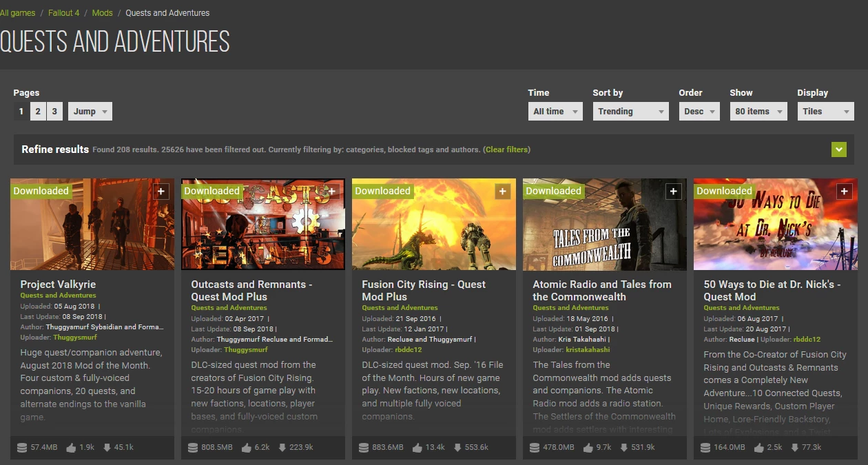This screenshot has height=465, width=868.
Task: Click file size icon next to 57.4MB
Action: pyautogui.click(x=22, y=448)
